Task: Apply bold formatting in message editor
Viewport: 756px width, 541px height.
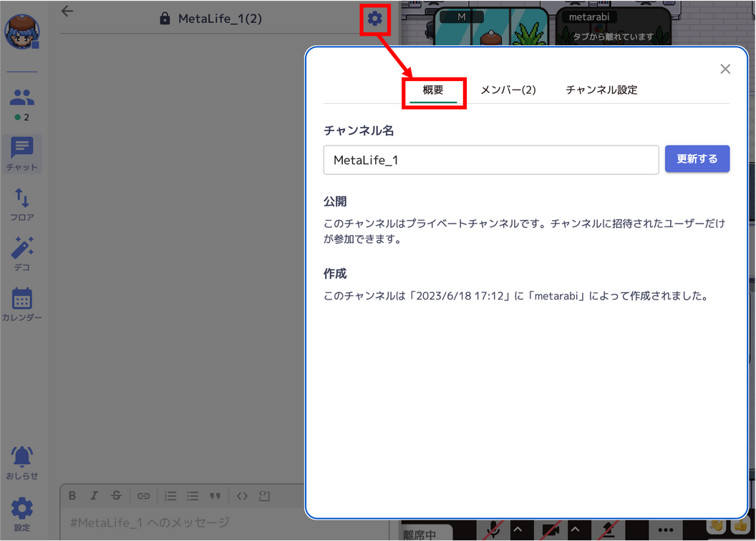Action: coord(72,496)
